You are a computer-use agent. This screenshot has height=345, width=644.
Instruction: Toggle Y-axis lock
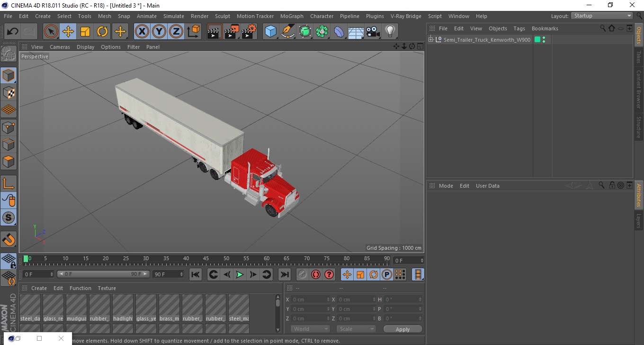click(159, 32)
